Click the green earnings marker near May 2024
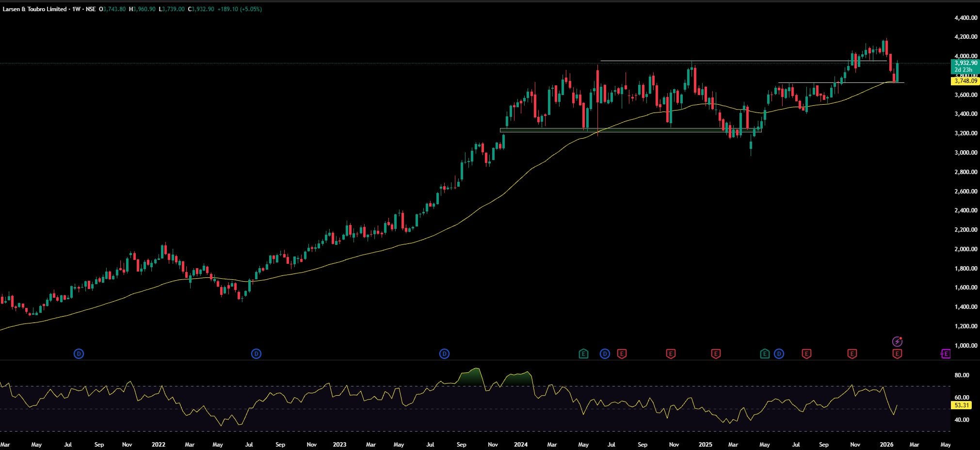The height and width of the screenshot is (450, 980). pos(583,354)
